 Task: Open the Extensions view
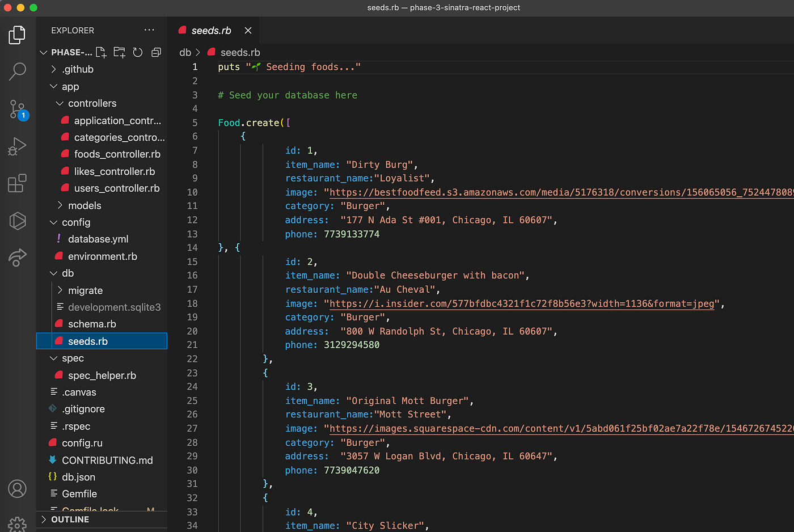pos(18,183)
